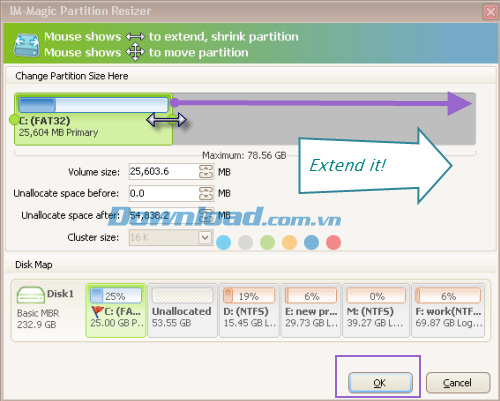Screen dimensions: 500x401
Task: Click the partition resizer logo icon in banner
Action: click(x=26, y=45)
